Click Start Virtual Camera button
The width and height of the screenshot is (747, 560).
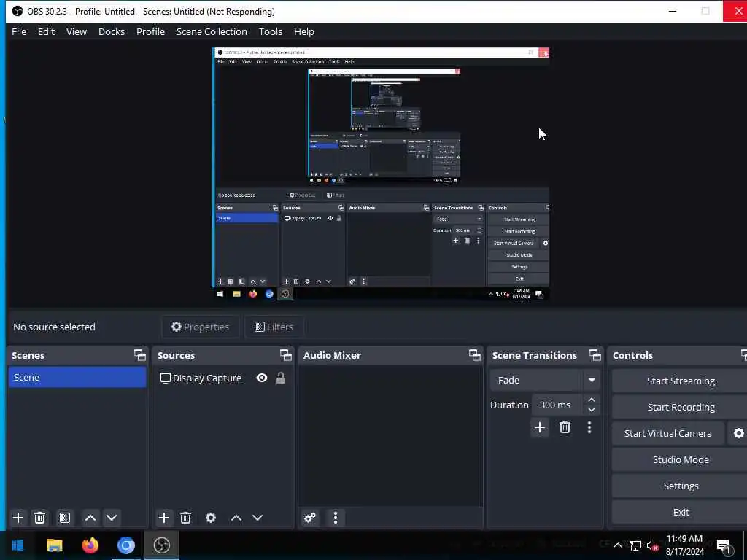point(668,433)
